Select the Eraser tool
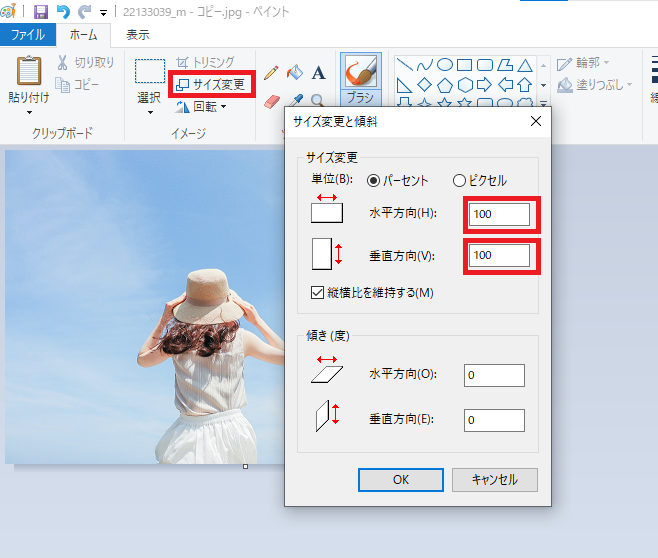This screenshot has height=558, width=658. (x=272, y=102)
